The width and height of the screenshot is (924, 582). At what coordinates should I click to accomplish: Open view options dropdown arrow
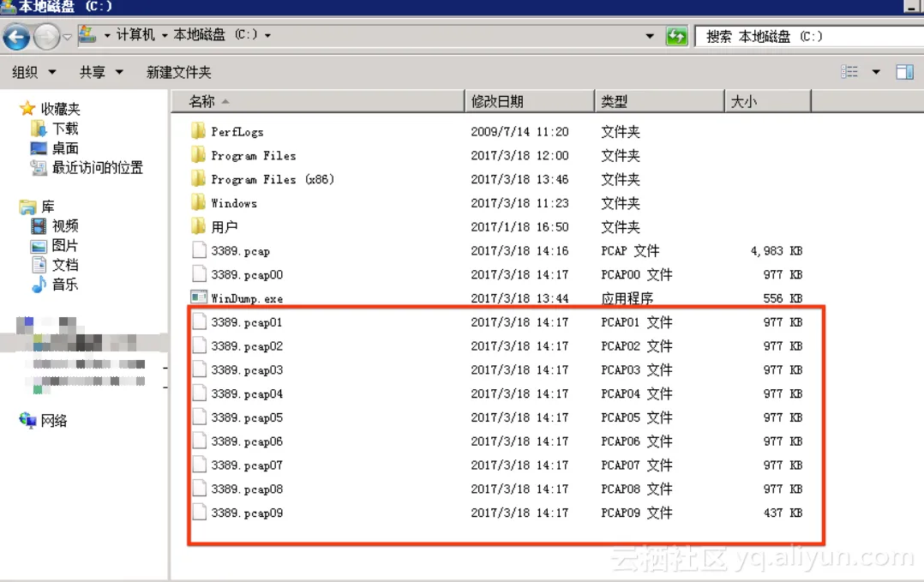click(x=875, y=72)
